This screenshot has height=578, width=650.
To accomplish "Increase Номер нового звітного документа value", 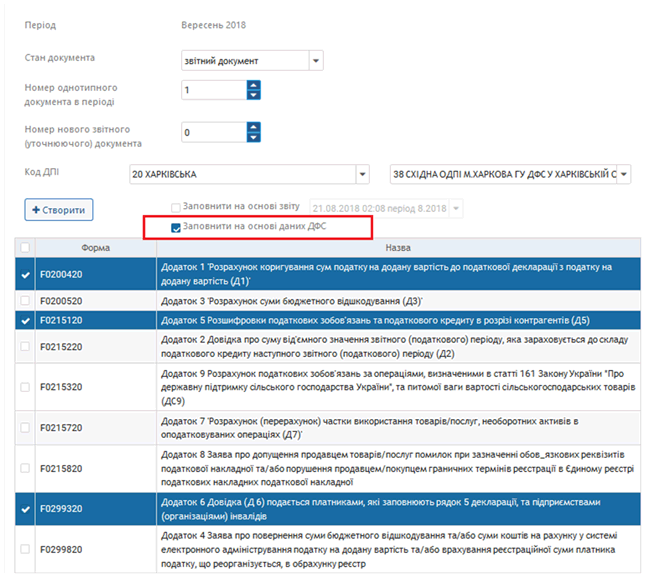I will click(x=253, y=127).
